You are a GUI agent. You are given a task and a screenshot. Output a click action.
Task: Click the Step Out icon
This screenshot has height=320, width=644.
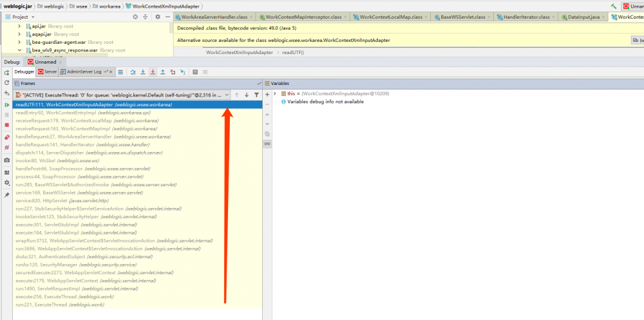point(163,72)
